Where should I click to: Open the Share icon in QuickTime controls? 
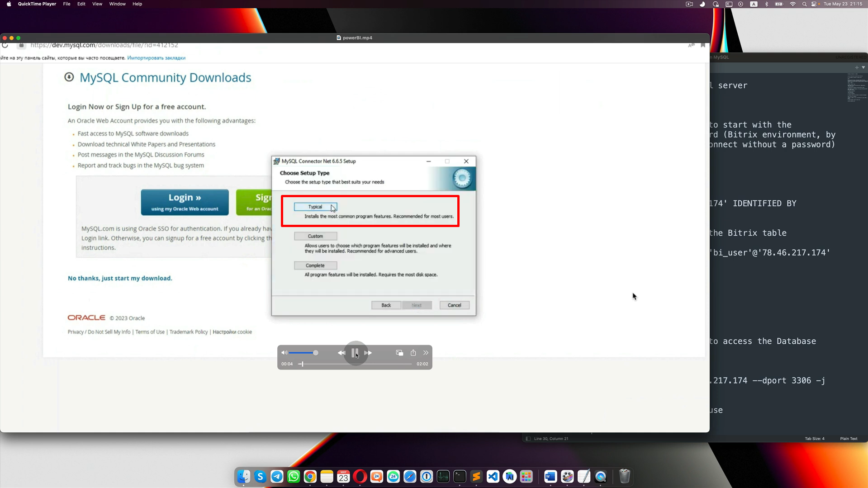pos(413,352)
